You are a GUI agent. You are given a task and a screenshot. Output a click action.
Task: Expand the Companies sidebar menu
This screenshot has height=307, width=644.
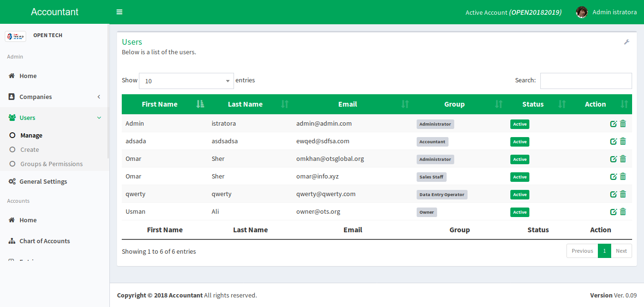[55, 97]
